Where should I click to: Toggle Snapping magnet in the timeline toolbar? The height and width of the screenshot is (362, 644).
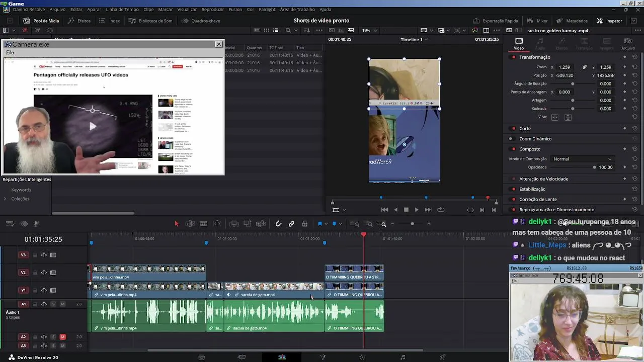(x=278, y=224)
